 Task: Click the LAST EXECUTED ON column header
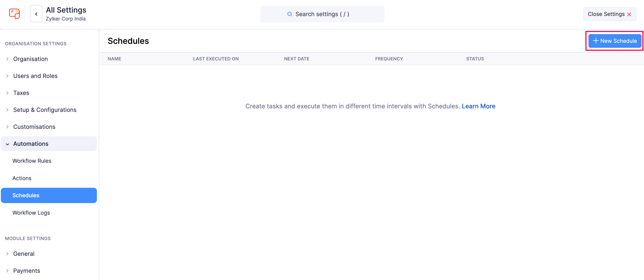tap(216, 59)
